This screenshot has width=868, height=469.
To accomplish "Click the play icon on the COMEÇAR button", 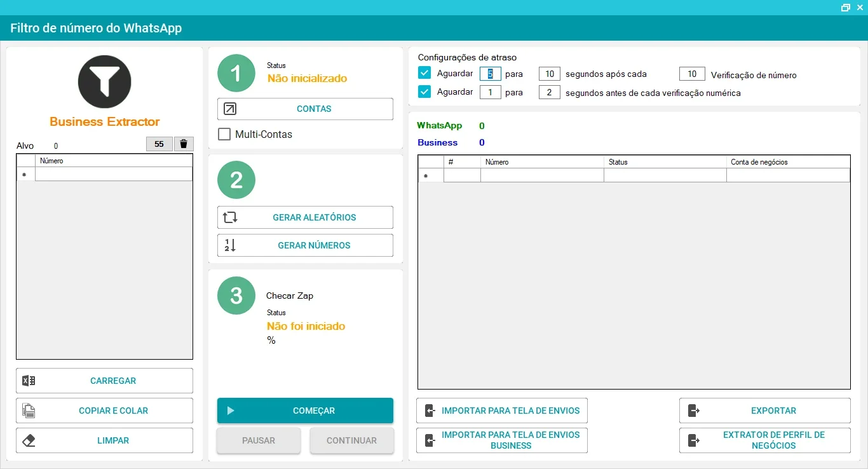I will pos(231,411).
